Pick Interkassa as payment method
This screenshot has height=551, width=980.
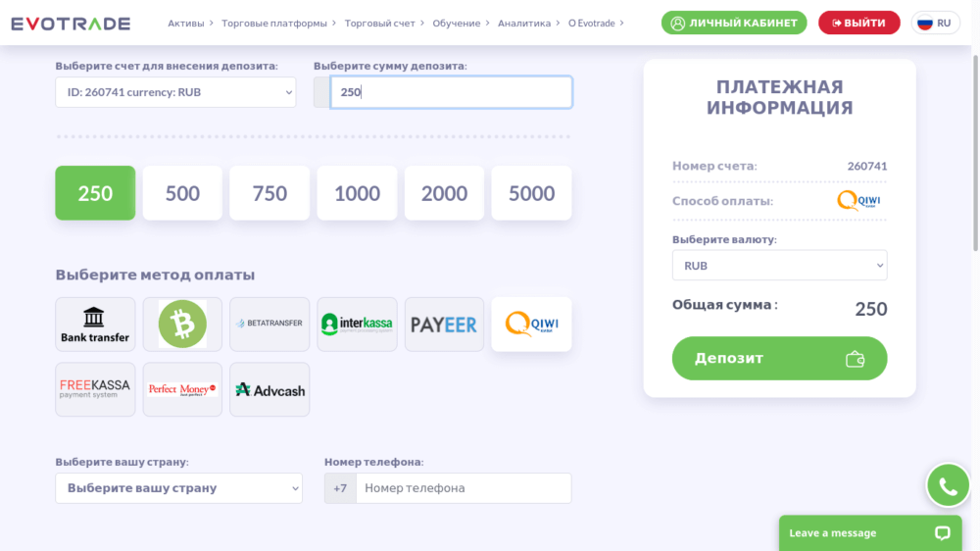[x=357, y=325]
